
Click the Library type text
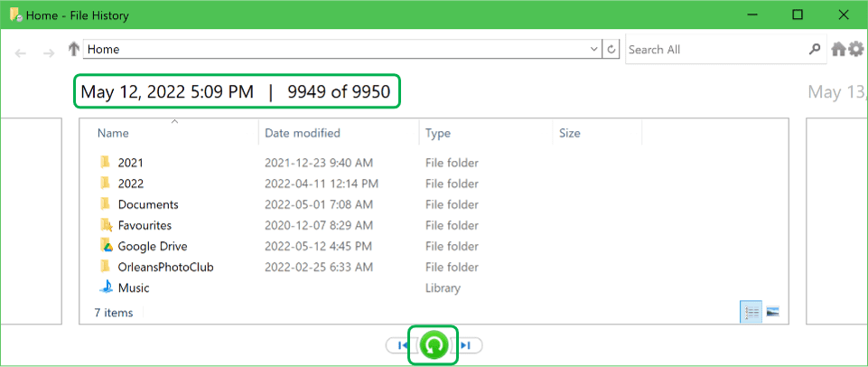[443, 288]
